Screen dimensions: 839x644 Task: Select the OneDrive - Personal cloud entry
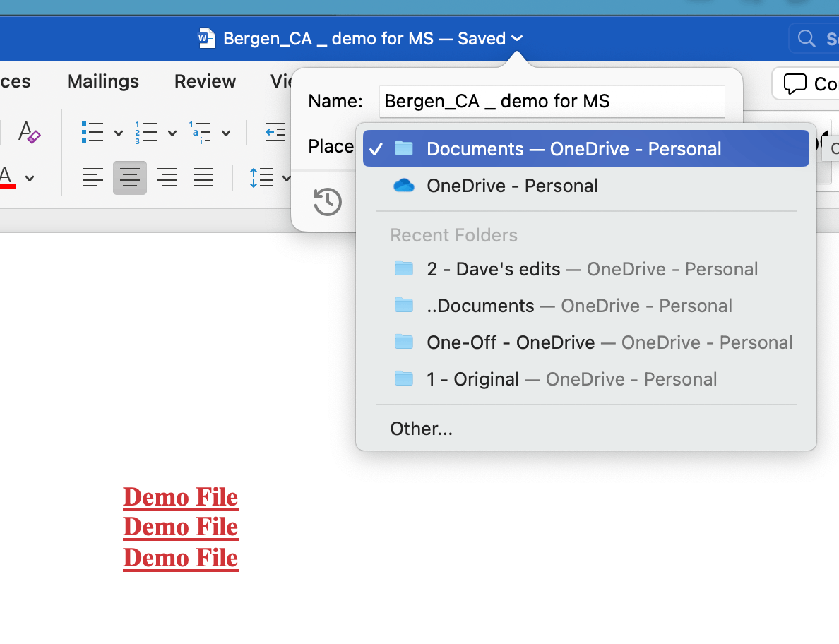click(x=586, y=186)
